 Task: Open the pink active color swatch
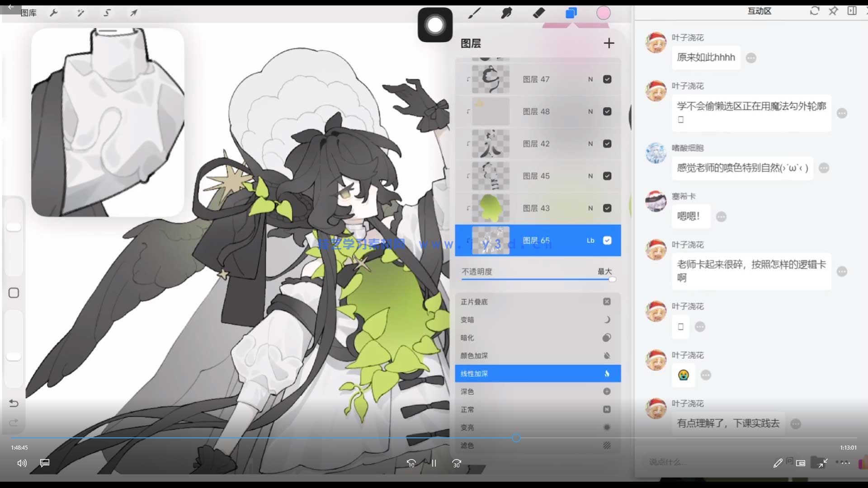click(x=603, y=13)
